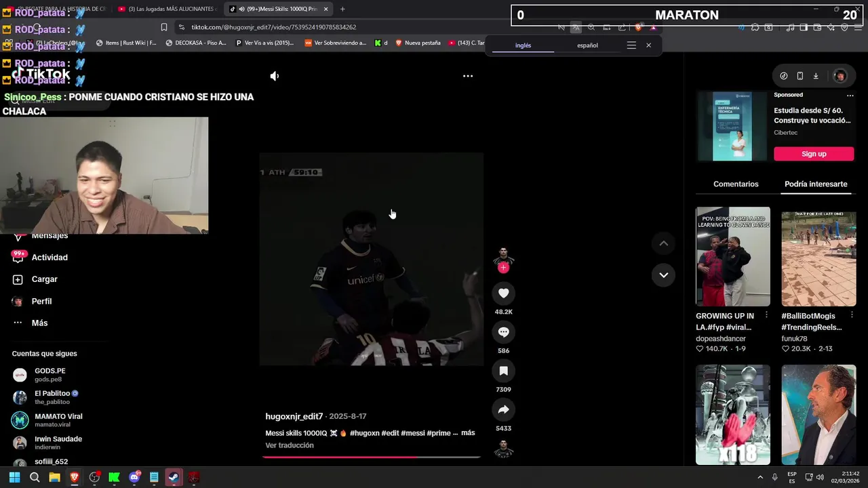Viewport: 868px width, 488px height.
Task: Share the video using the arrow icon
Action: pyautogui.click(x=503, y=410)
